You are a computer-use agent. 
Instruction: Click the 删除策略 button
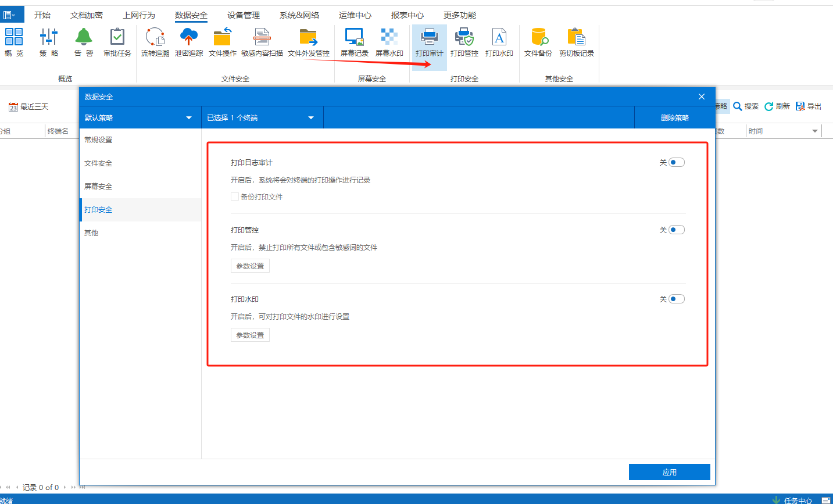[x=675, y=117]
